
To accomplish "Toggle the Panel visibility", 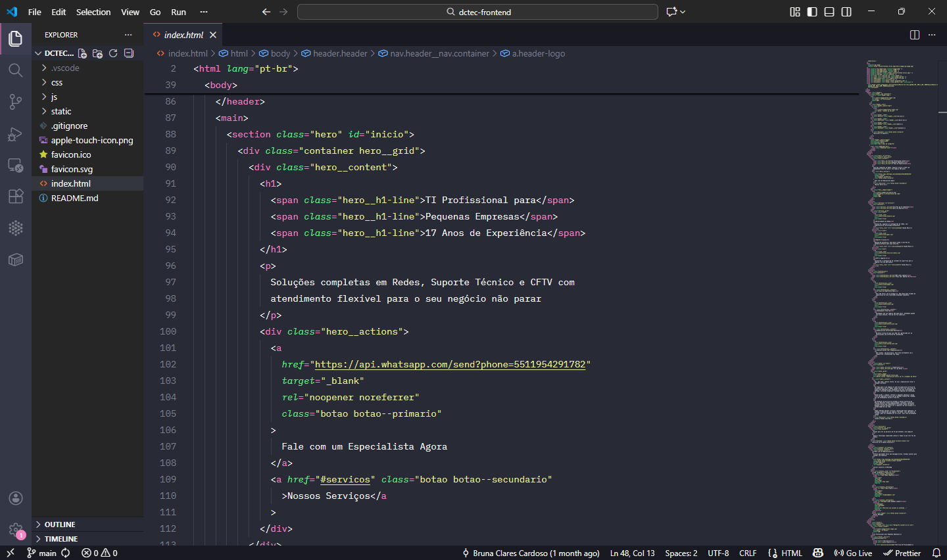I will [829, 11].
